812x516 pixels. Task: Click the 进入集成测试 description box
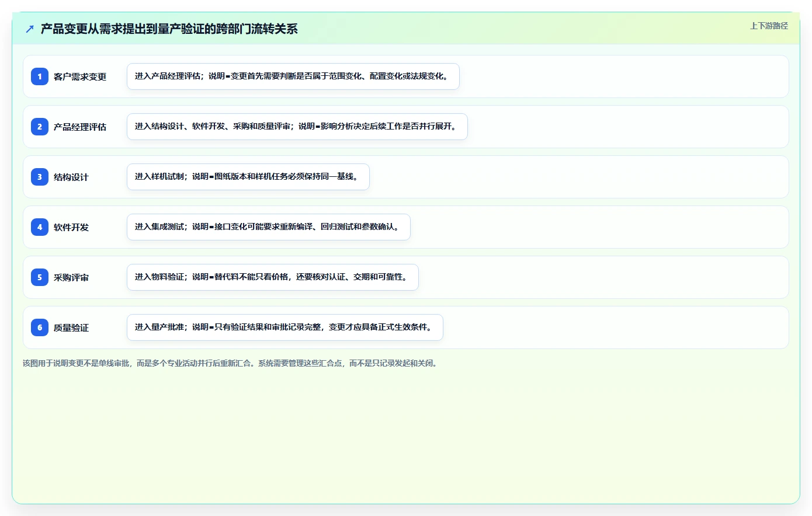click(x=269, y=227)
